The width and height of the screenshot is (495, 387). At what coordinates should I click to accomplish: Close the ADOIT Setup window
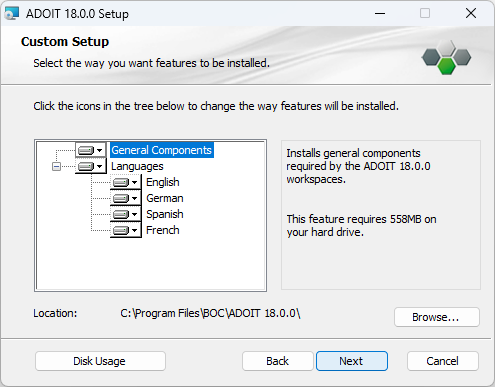point(471,14)
